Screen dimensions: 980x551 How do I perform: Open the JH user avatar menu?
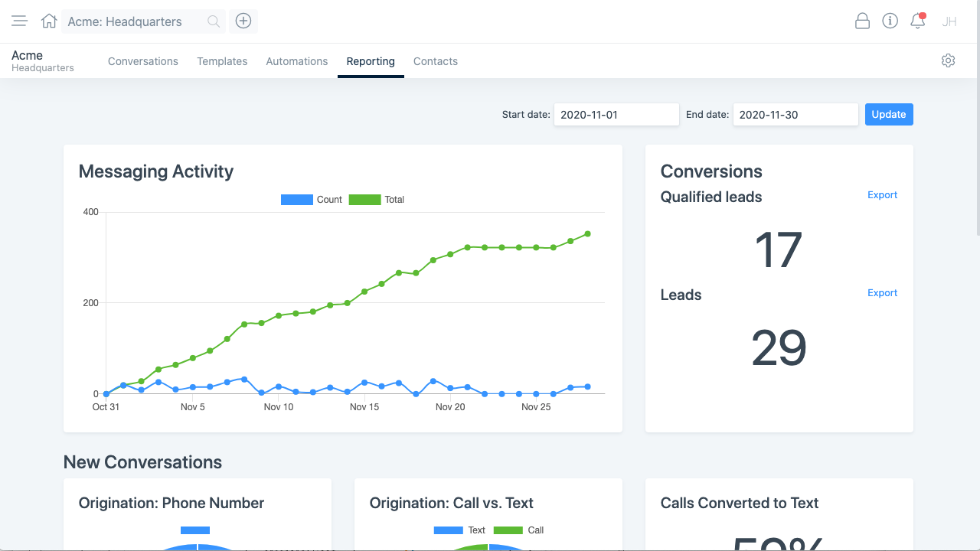pyautogui.click(x=949, y=21)
